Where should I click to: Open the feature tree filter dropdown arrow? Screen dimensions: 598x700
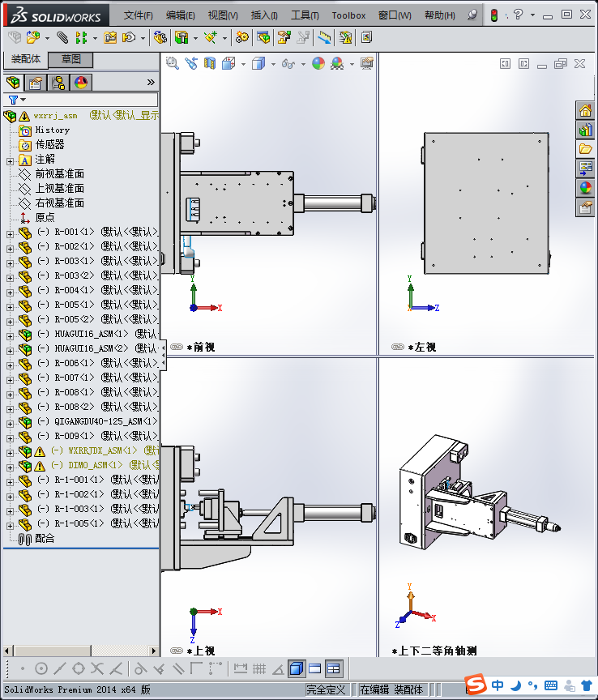(23, 100)
